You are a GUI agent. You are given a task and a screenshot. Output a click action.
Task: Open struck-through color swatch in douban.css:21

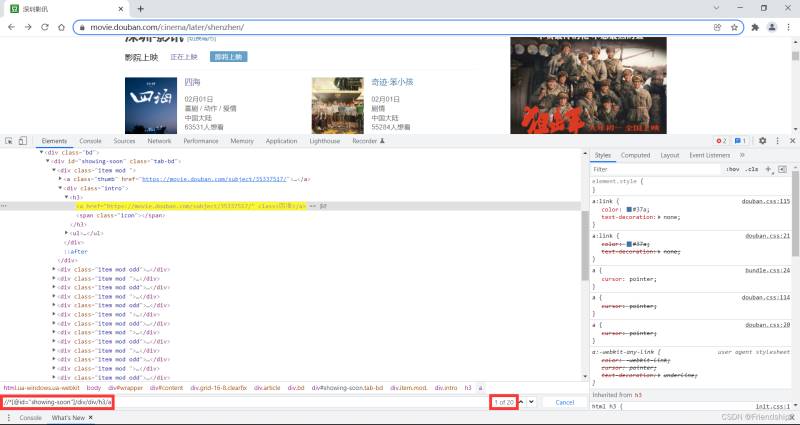629,244
